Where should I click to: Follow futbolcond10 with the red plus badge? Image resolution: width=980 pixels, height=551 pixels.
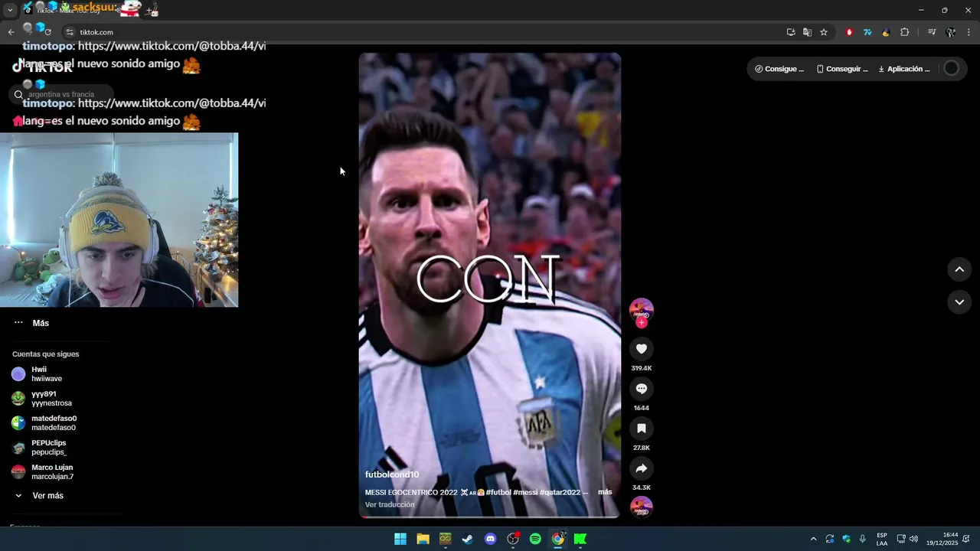coord(642,322)
